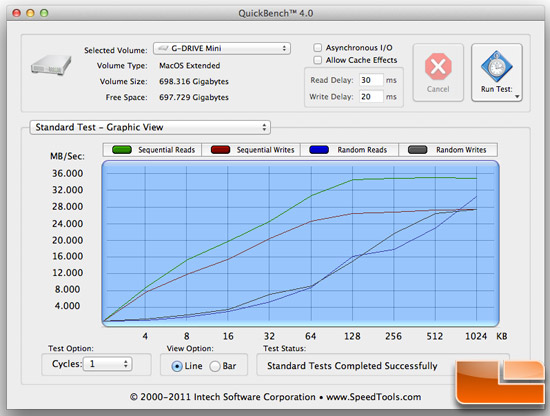Click the blue Random Reads legend swatch
Viewport: 550px width, 416px height.
click(319, 150)
